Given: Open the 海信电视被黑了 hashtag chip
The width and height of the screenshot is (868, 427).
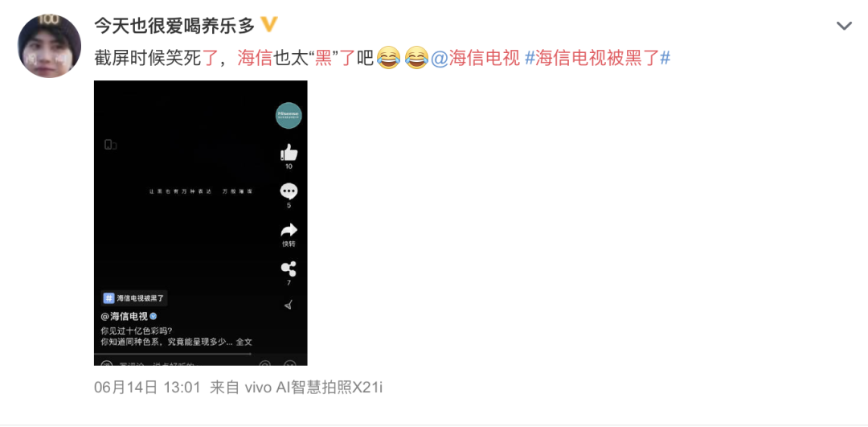Looking at the screenshot, I should (x=134, y=298).
